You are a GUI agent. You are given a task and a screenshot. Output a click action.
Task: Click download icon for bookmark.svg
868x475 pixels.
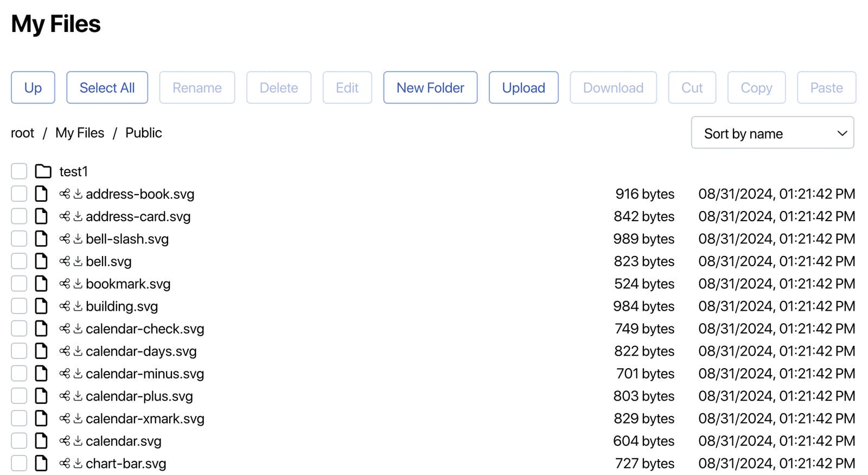[78, 284]
